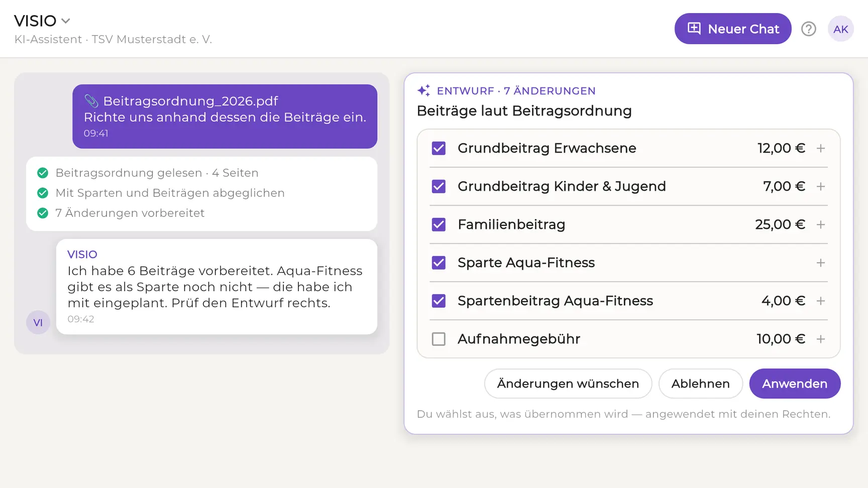Viewport: 868px width, 488px height.
Task: Click 'Mit Sparten und Beiträgen abgeglichen' step
Action: pos(170,193)
